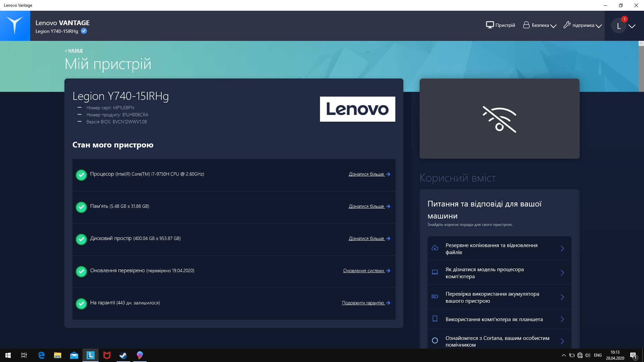Screen dimensions: 644x362
Task: Open the Cortana assistant article
Action: pyautogui.click(x=499, y=339)
